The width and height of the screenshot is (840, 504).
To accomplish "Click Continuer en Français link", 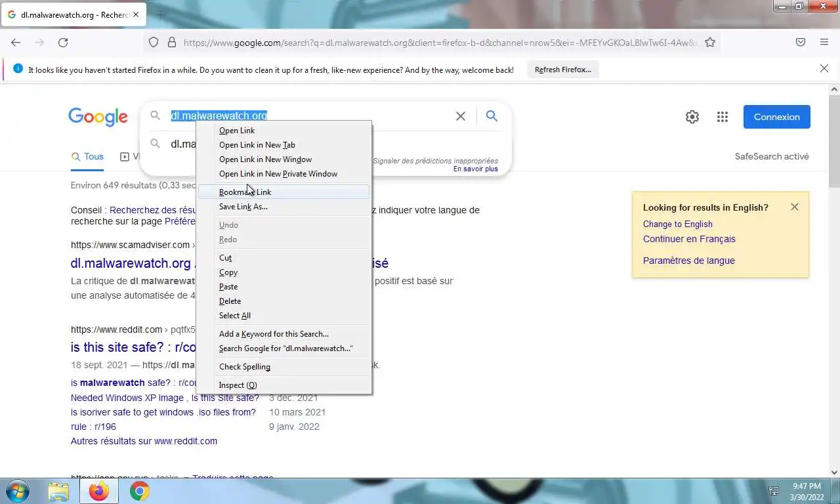I will coord(689,239).
